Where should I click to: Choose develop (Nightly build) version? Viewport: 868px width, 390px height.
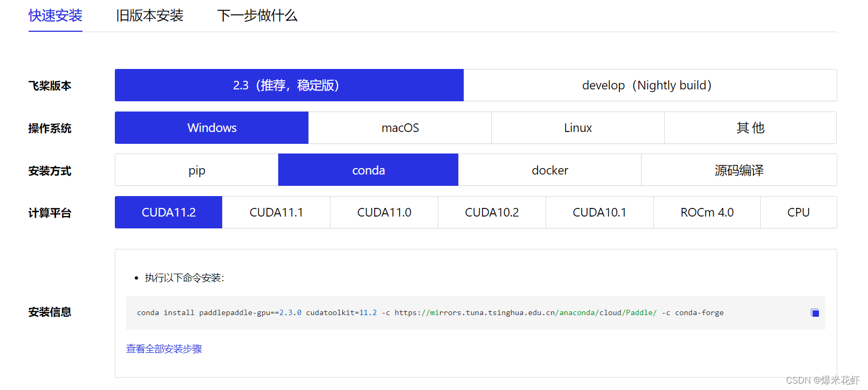(x=650, y=85)
